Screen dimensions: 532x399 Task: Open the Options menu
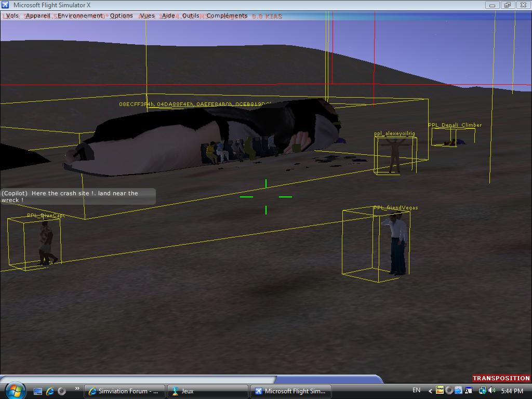(121, 16)
